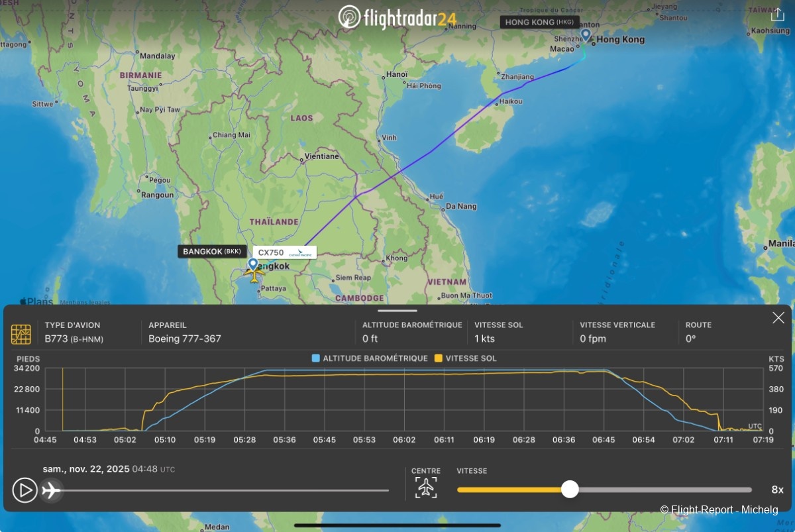The width and height of the screenshot is (795, 532).
Task: Click the B-HNM aircraft registration
Action: tap(87, 339)
